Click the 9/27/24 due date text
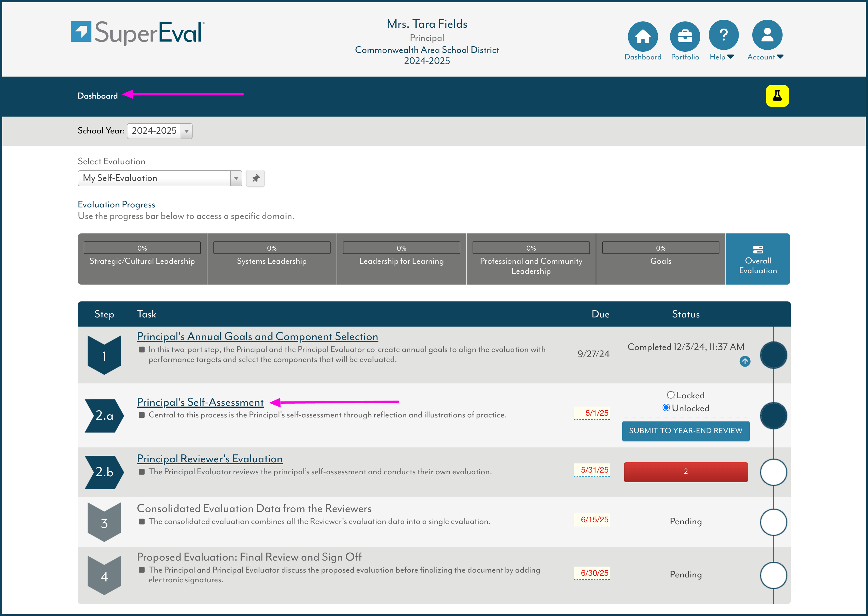 tap(593, 354)
